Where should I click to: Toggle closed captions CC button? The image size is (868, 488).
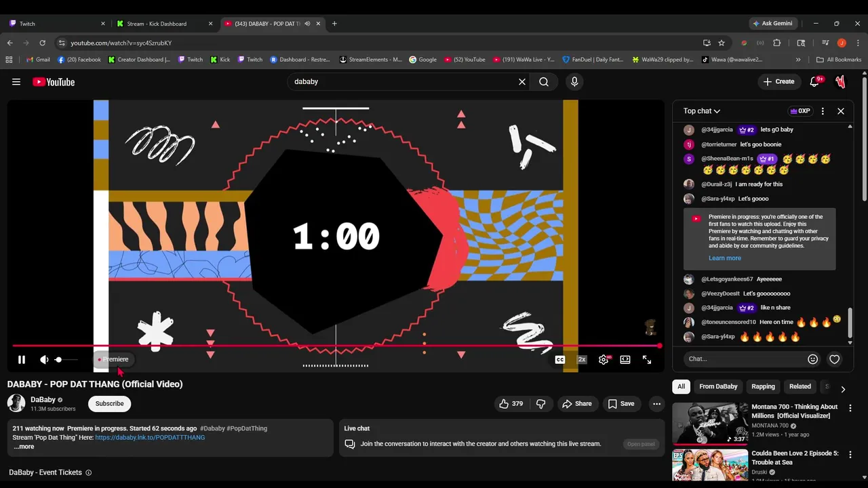pyautogui.click(x=560, y=360)
